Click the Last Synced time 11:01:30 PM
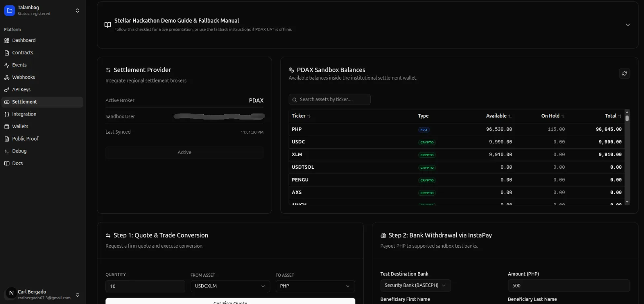The width and height of the screenshot is (644, 304). 252,132
